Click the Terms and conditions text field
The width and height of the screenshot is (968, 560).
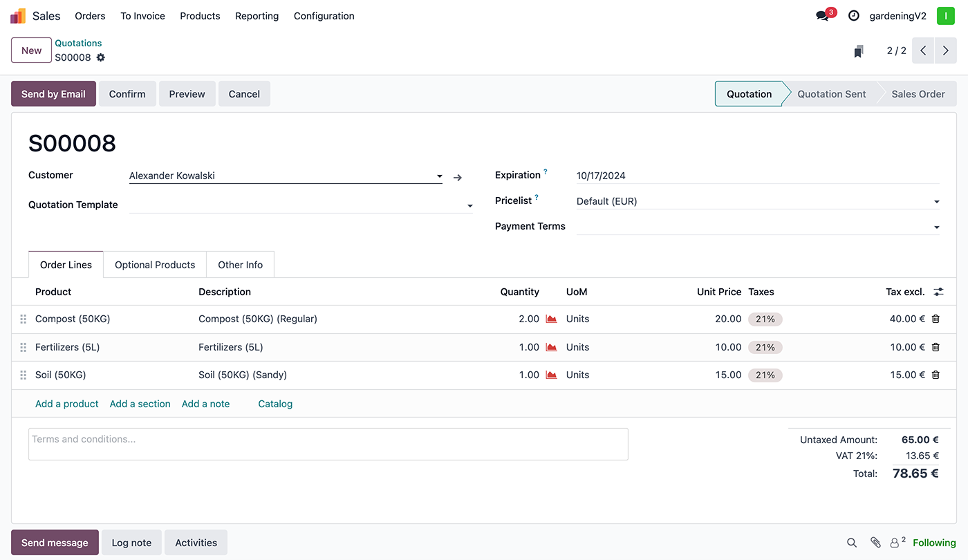(328, 444)
